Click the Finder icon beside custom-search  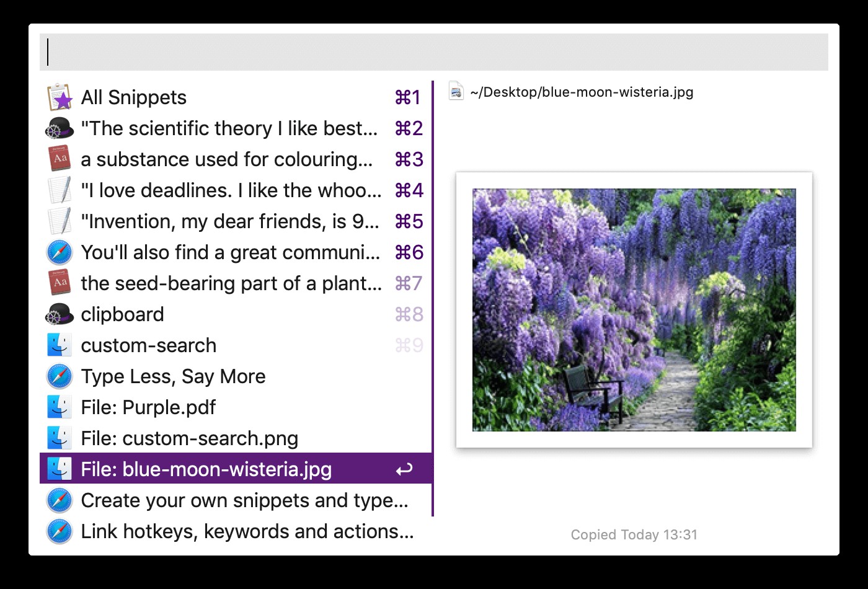[x=59, y=345]
